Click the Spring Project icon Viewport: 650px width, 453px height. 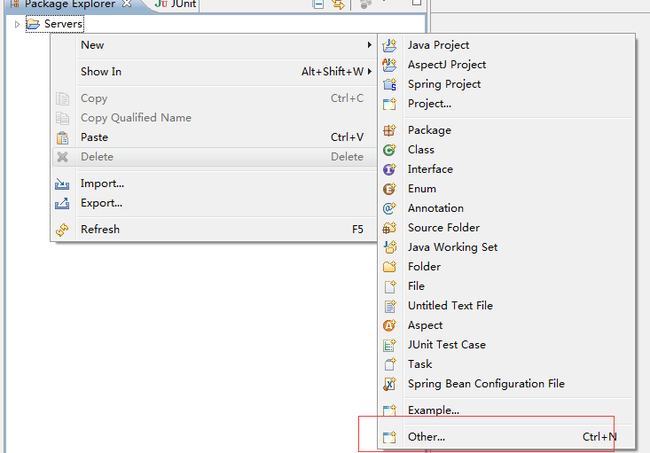click(x=389, y=84)
